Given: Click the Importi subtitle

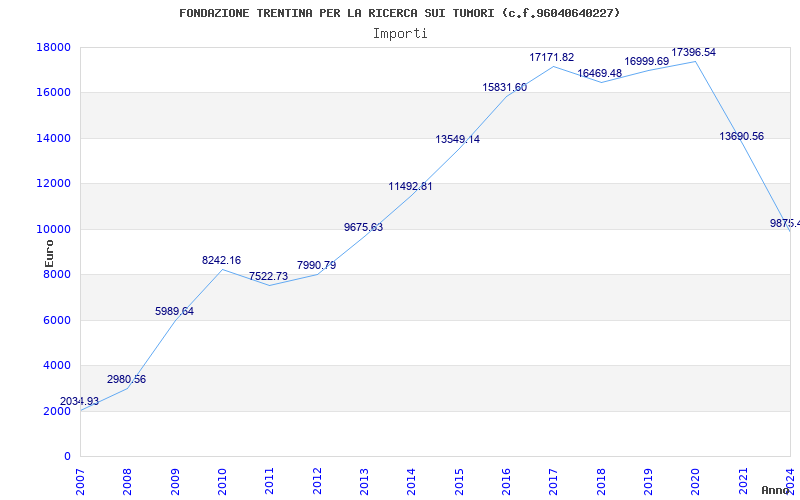Looking at the screenshot, I should coord(400,34).
